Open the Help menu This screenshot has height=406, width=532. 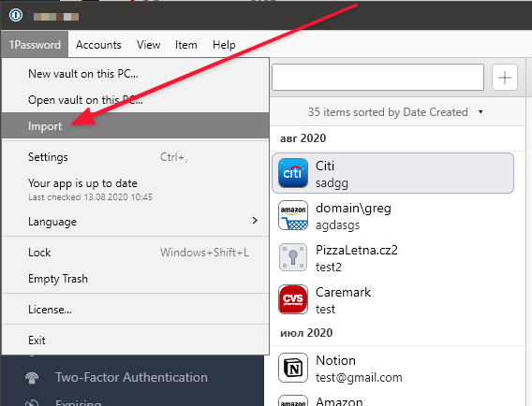[224, 44]
